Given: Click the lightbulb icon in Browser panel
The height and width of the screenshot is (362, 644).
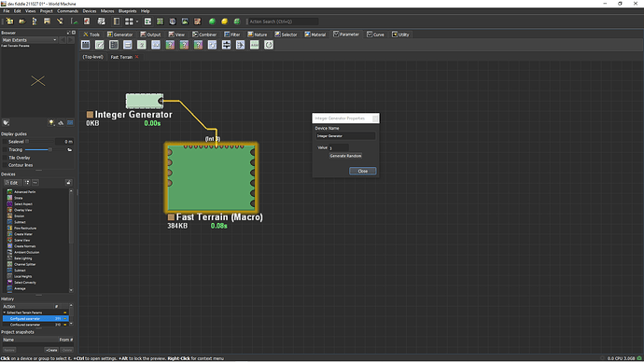Looking at the screenshot, I should point(51,123).
